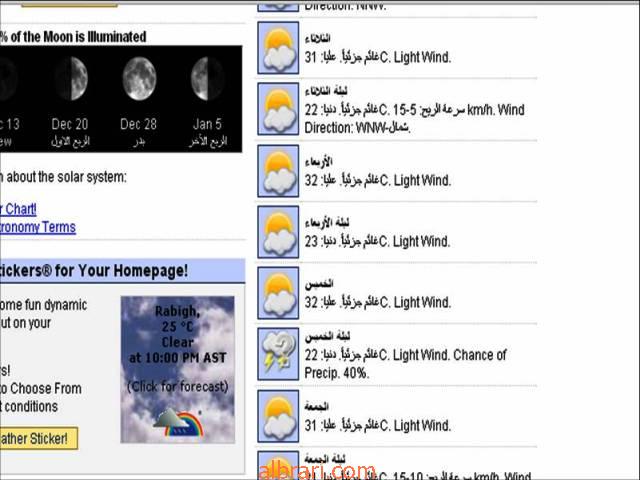
Task: Click the الجمعة forecast line "31 ... Light Wind."
Action: [378, 426]
